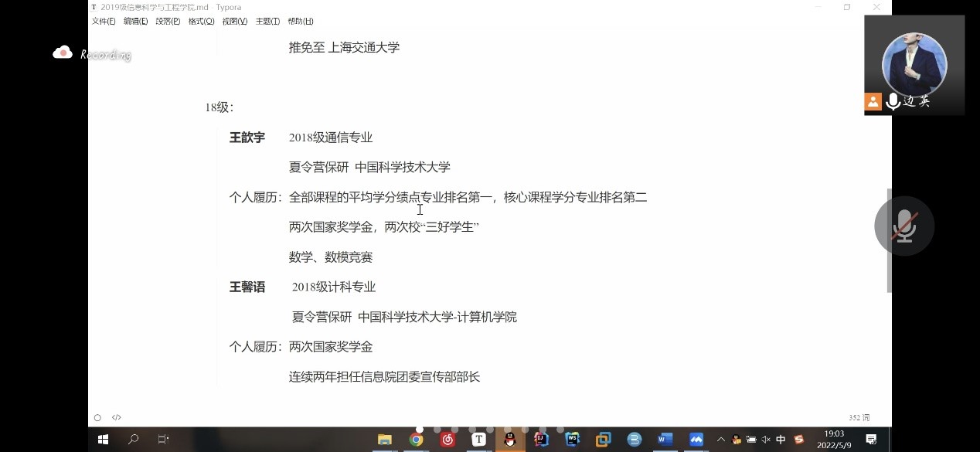The width and height of the screenshot is (980, 452).
Task: Click the line 数学、数模竞赛
Action: (x=331, y=257)
